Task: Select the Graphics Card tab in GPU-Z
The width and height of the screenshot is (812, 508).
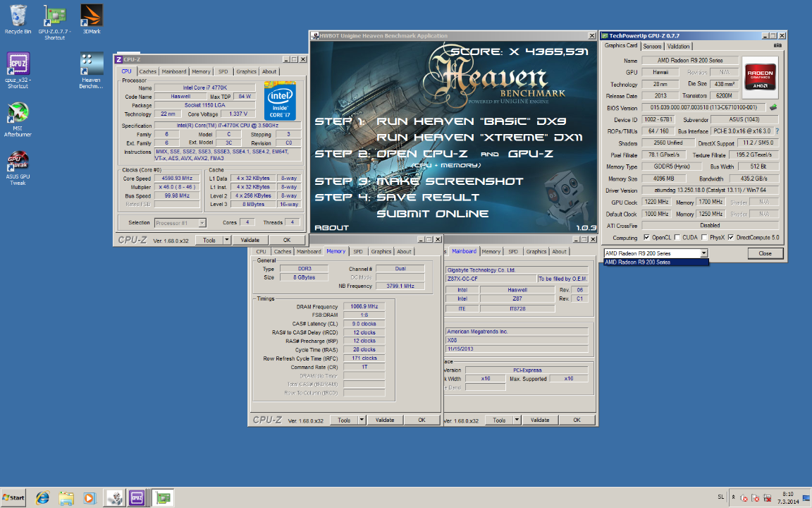Action: point(621,46)
